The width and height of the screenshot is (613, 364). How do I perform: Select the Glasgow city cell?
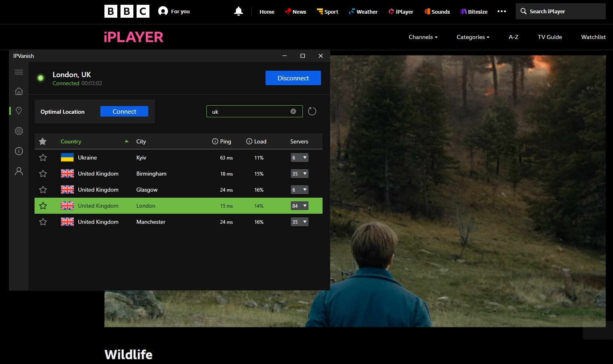pos(147,190)
